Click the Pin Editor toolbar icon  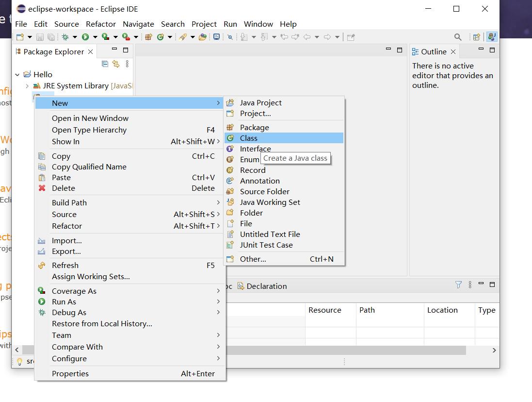(x=351, y=37)
